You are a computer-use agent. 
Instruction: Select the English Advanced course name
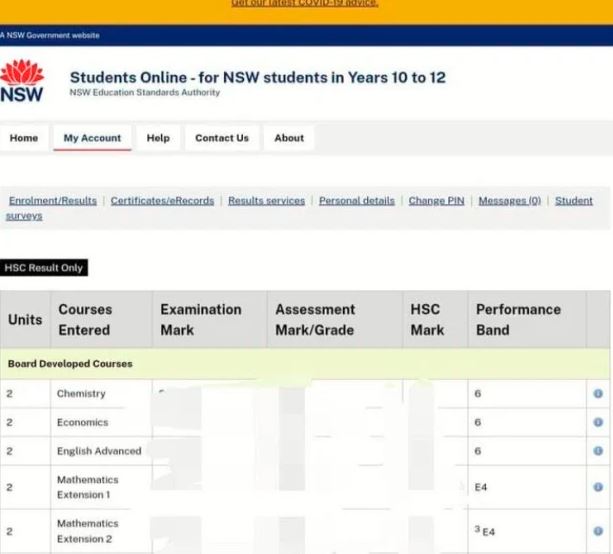click(x=99, y=451)
